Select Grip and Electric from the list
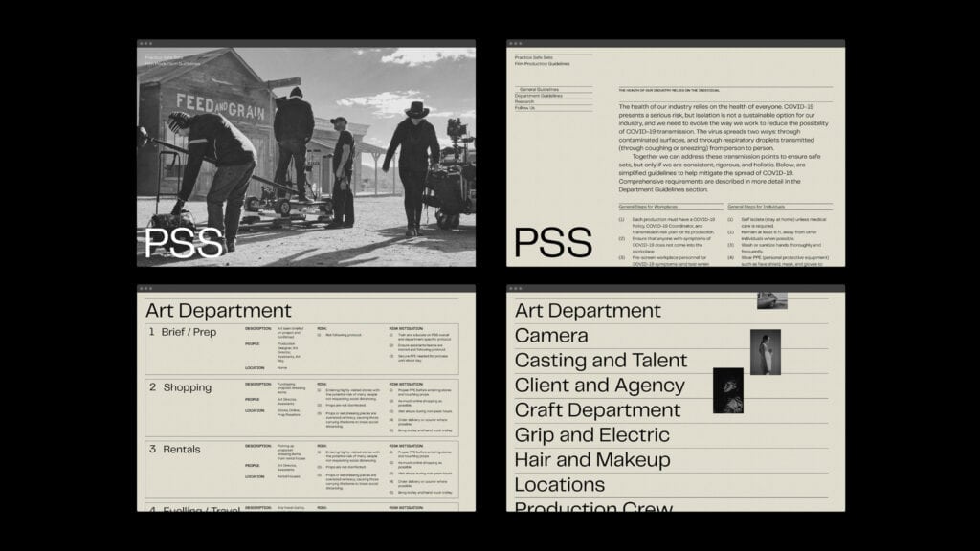980x551 pixels. click(x=591, y=435)
